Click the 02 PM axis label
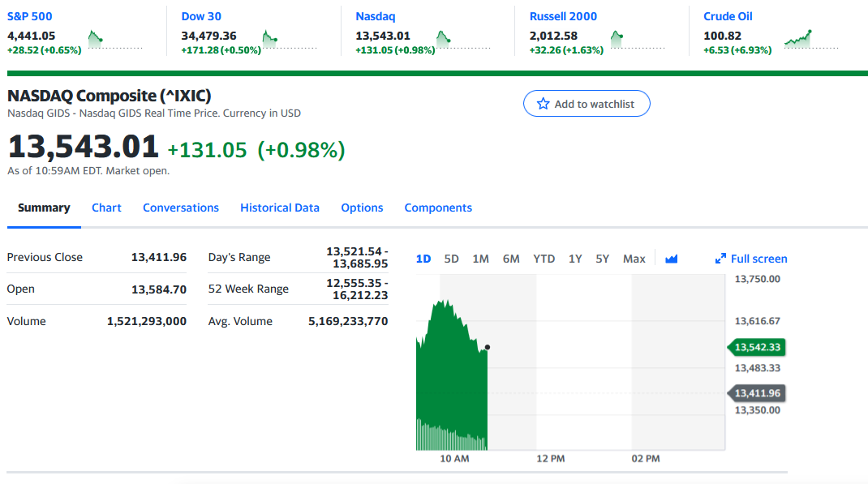The image size is (868, 484). click(646, 459)
